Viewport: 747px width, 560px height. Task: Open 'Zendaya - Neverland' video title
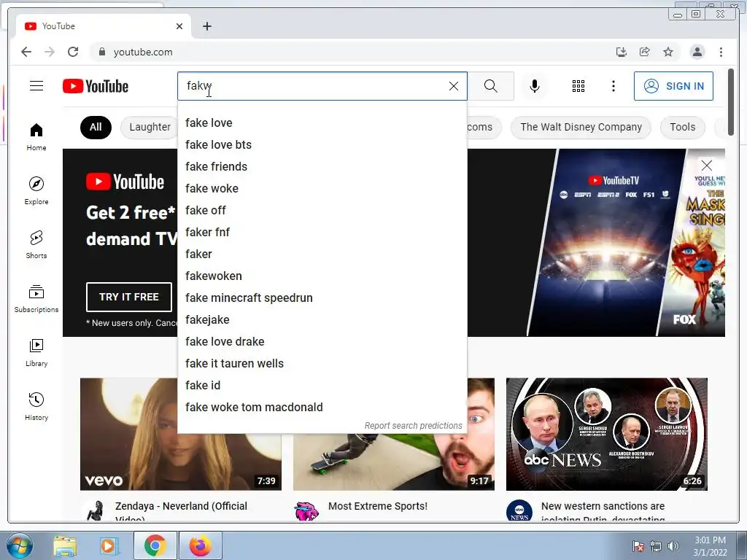coord(181,511)
